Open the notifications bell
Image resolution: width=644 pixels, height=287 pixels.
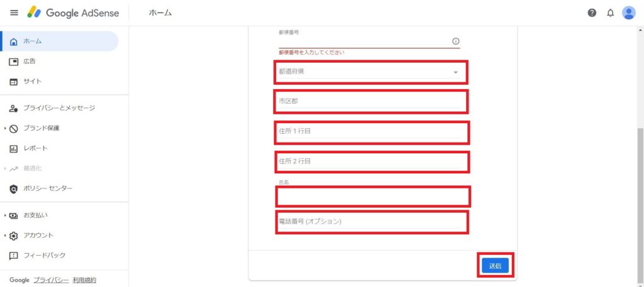610,13
